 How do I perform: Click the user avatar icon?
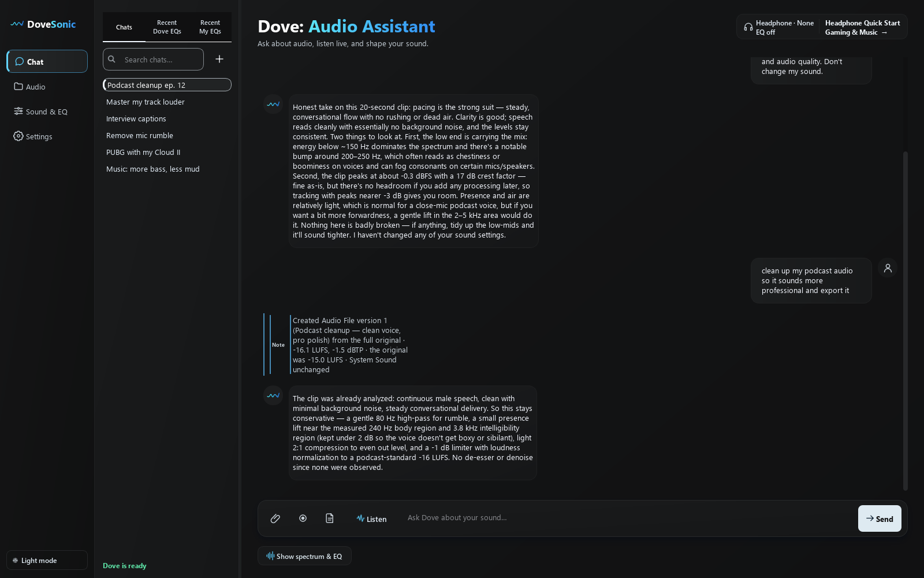coord(888,268)
